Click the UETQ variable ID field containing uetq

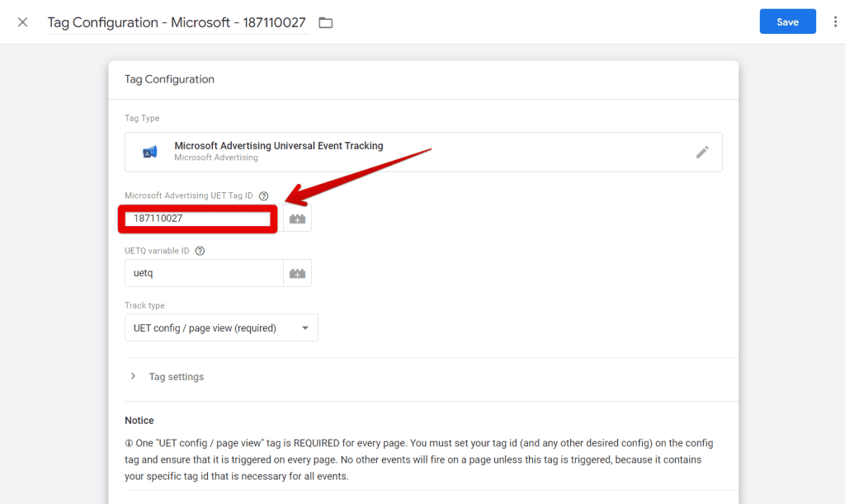coord(203,273)
